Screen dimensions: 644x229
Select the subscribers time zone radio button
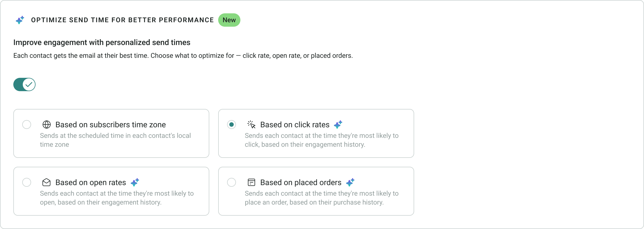point(27,125)
